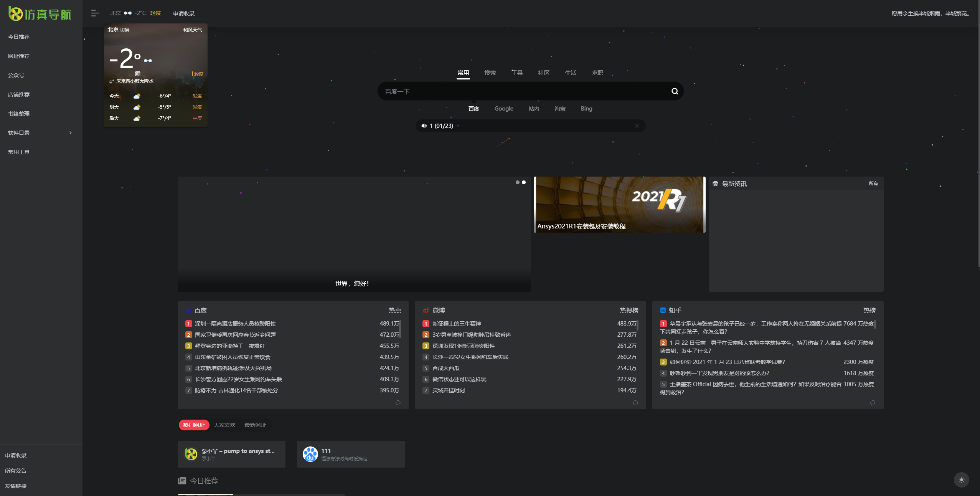Image resolution: width=980 pixels, height=496 pixels.
Task: Choose Bing search engine option
Action: click(586, 109)
